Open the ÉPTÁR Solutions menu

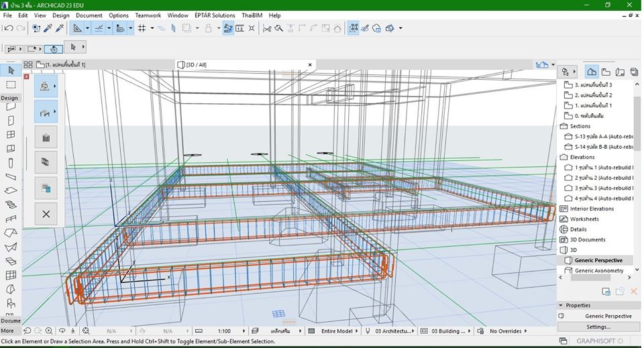click(x=215, y=15)
